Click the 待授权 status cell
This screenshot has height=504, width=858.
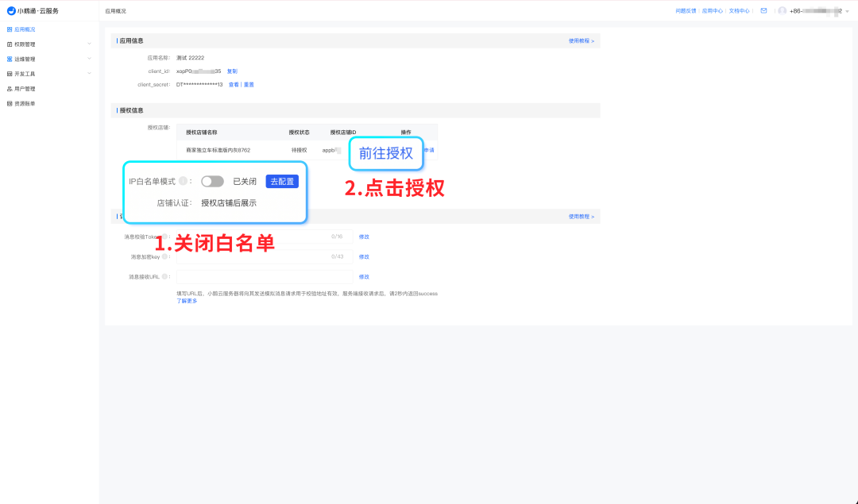tap(299, 150)
